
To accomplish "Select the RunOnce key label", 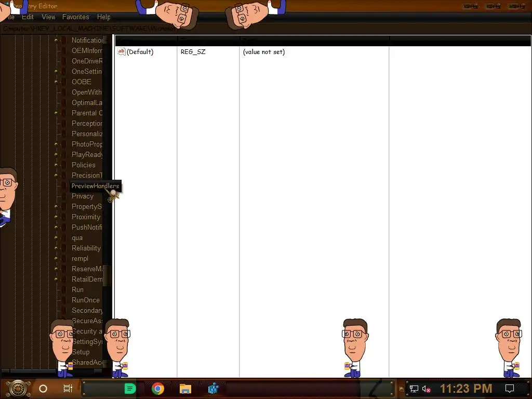I will [x=86, y=300].
